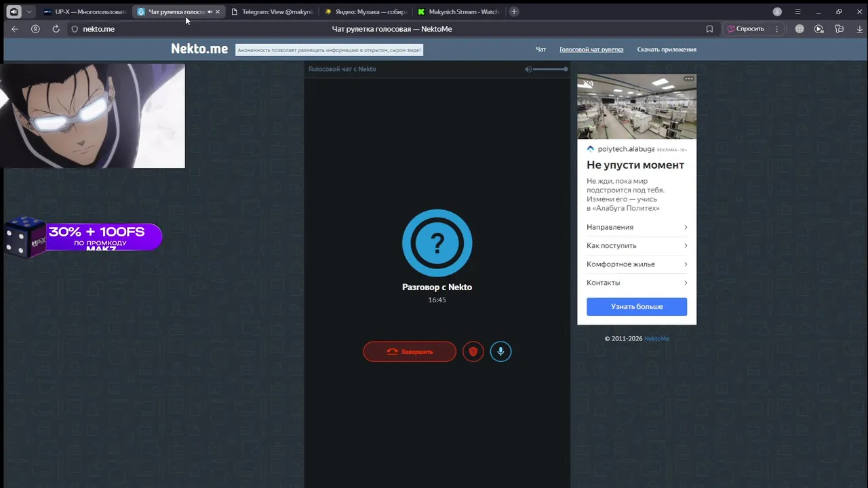This screenshot has height=488, width=868.
Task: Click the 30% + 100FS promo banner
Action: coord(83,237)
